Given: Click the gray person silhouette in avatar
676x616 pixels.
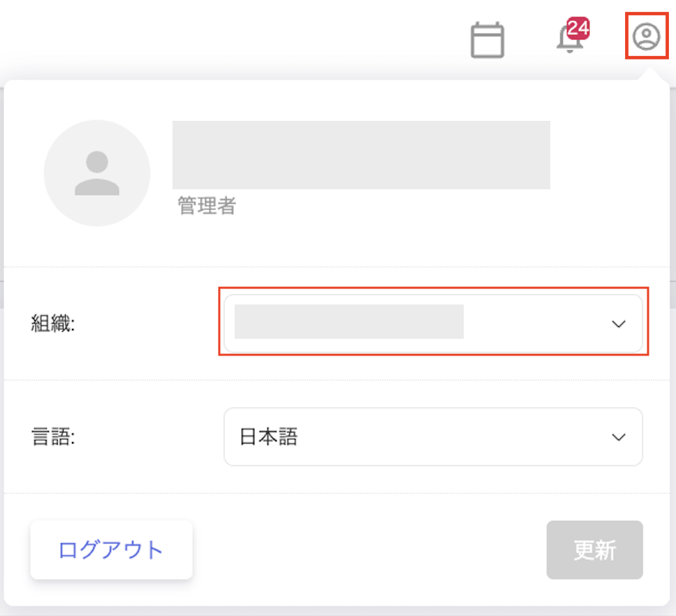Looking at the screenshot, I should click(97, 173).
